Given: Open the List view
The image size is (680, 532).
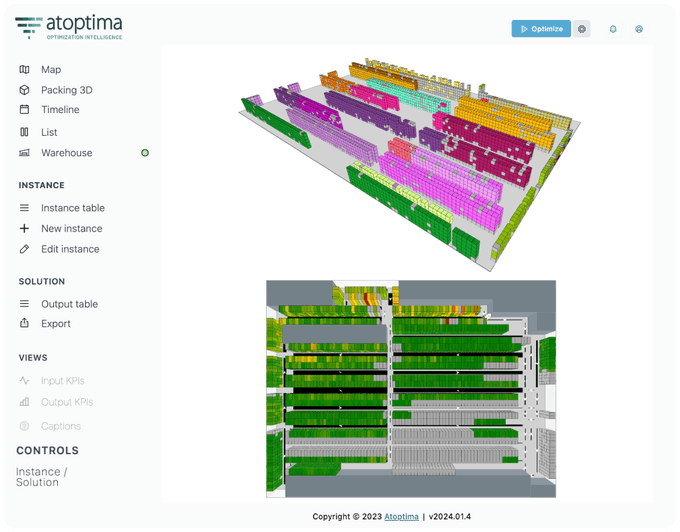Looking at the screenshot, I should point(49,132).
